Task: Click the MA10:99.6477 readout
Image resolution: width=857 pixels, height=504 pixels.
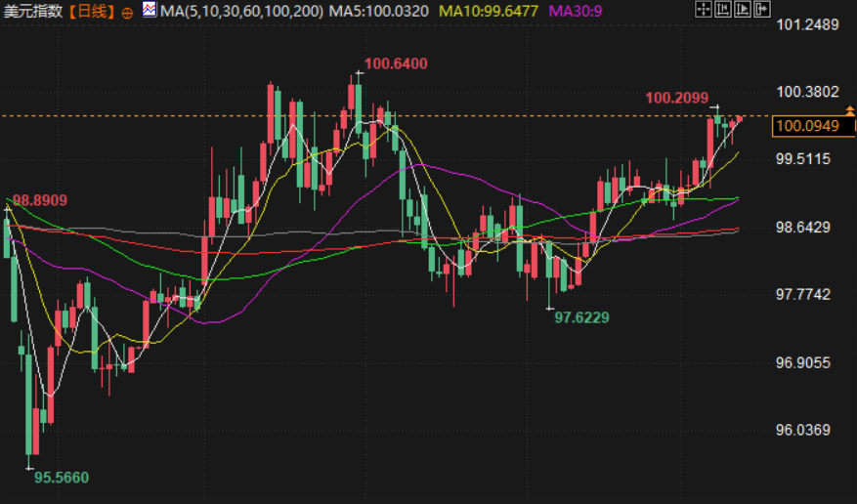Action: point(489,11)
